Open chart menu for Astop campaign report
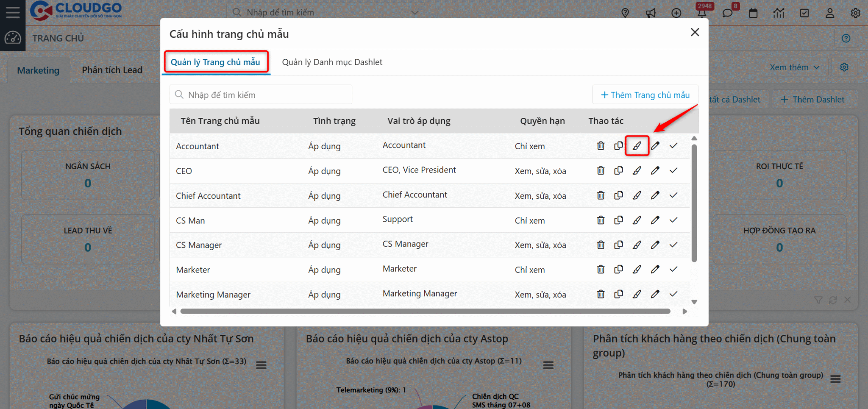 [548, 365]
